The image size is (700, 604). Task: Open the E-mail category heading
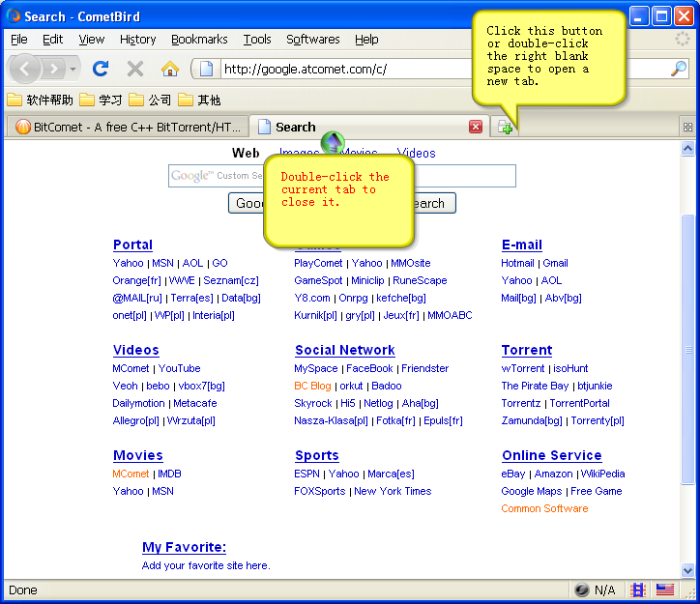tap(521, 244)
